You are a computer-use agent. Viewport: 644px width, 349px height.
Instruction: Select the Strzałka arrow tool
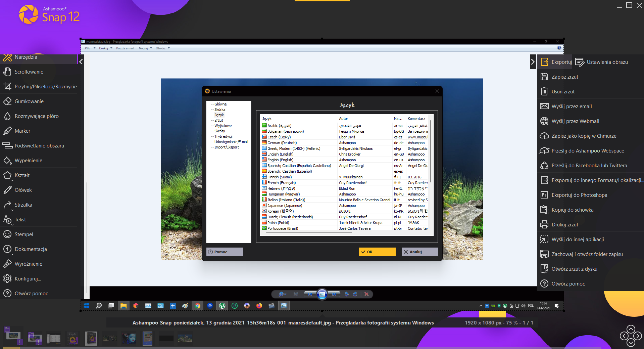39,205
